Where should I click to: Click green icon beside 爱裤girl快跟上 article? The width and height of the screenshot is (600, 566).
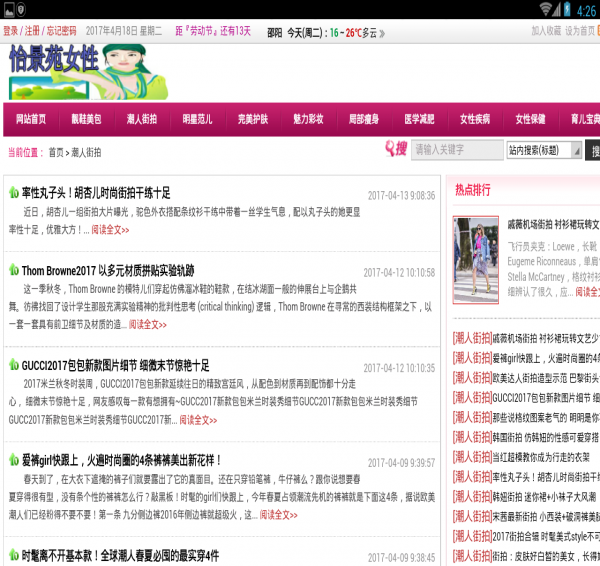point(14,459)
